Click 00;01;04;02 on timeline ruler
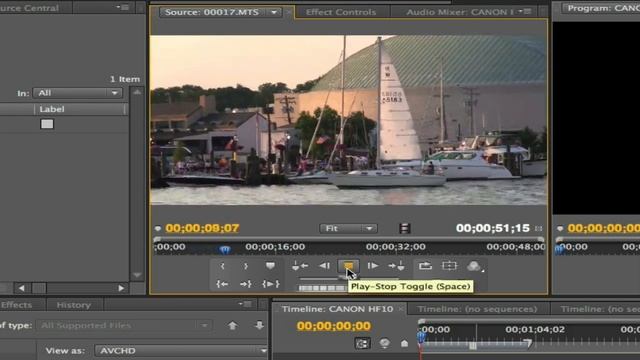640x360 pixels. click(x=535, y=329)
